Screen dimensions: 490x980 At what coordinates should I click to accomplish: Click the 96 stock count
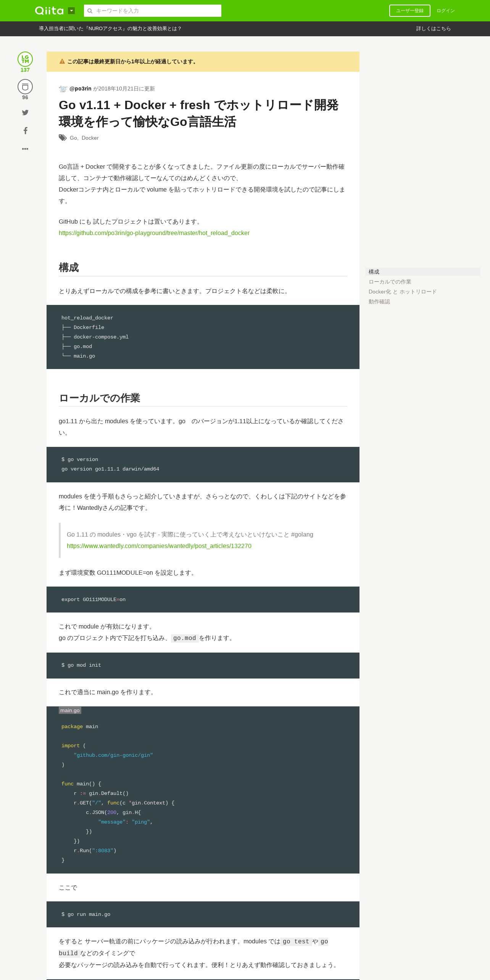pyautogui.click(x=25, y=97)
